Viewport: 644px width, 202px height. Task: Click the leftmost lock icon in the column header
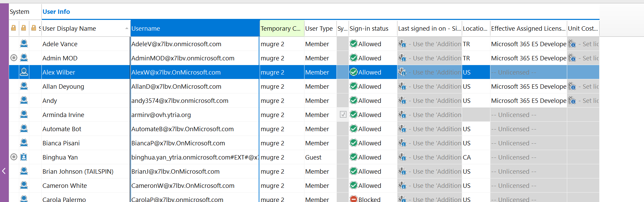click(13, 28)
